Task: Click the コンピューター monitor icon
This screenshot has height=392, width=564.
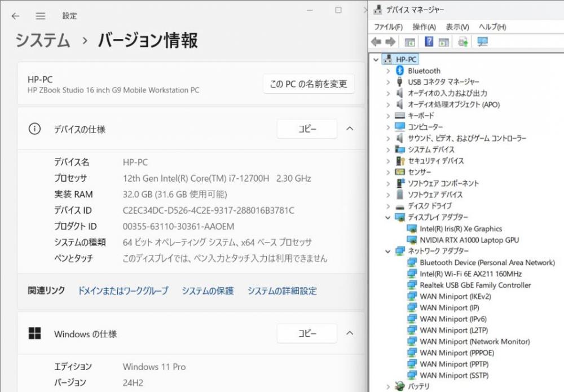Action: [x=400, y=126]
